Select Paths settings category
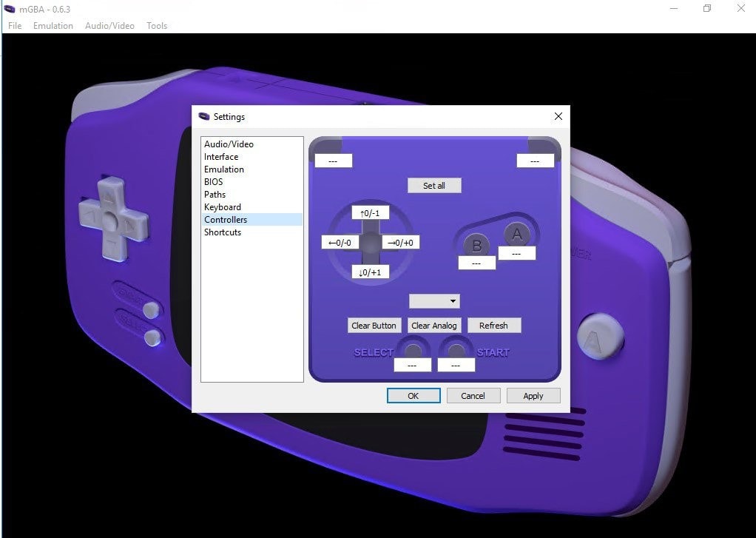Screen dimensions: 756x538 [x=252, y=194]
